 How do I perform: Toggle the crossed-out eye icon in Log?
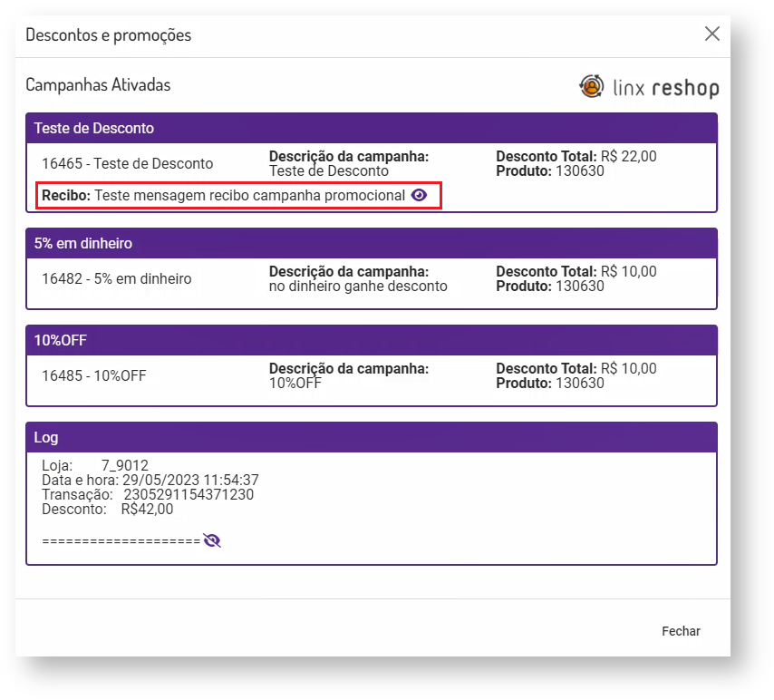[x=212, y=540]
